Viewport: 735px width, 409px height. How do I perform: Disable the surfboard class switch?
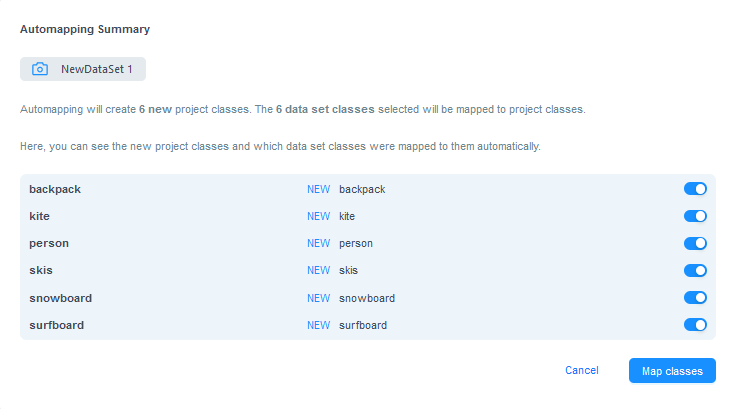pos(695,325)
